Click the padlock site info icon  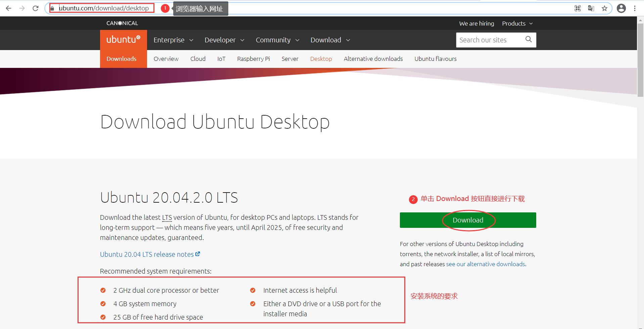tap(52, 8)
